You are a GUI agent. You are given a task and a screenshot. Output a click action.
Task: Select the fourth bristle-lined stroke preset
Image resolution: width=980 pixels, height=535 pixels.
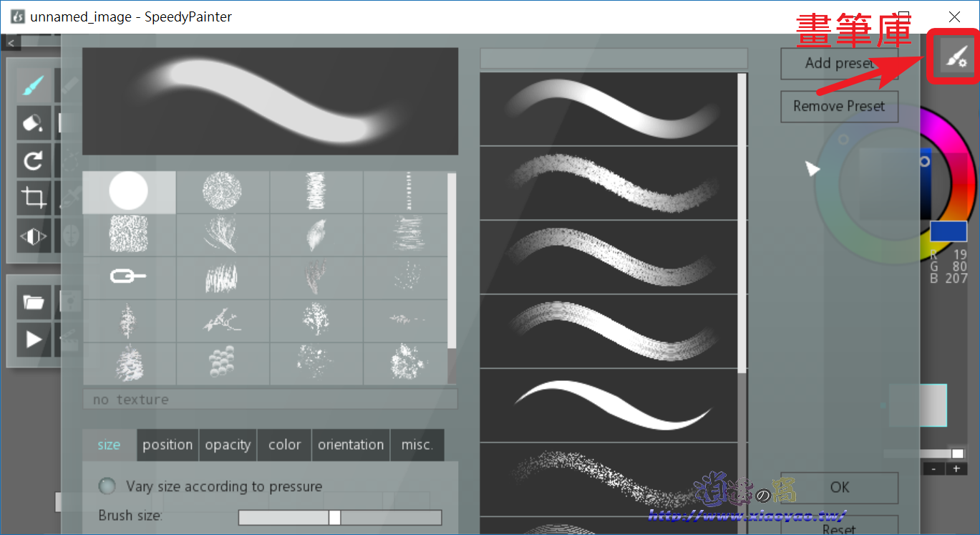coord(608,331)
